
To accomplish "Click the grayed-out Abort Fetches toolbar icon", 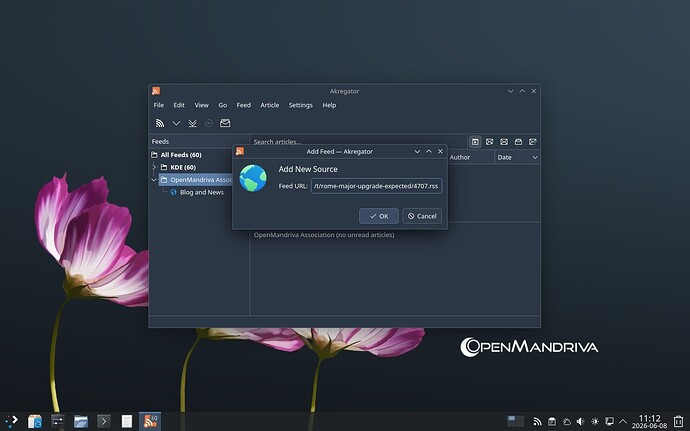I will click(209, 123).
